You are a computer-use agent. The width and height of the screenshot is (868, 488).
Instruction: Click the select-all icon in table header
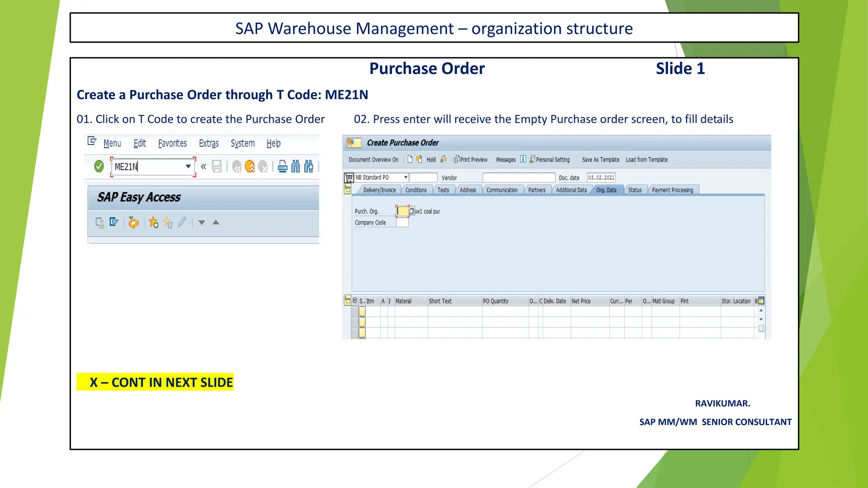[x=355, y=301]
